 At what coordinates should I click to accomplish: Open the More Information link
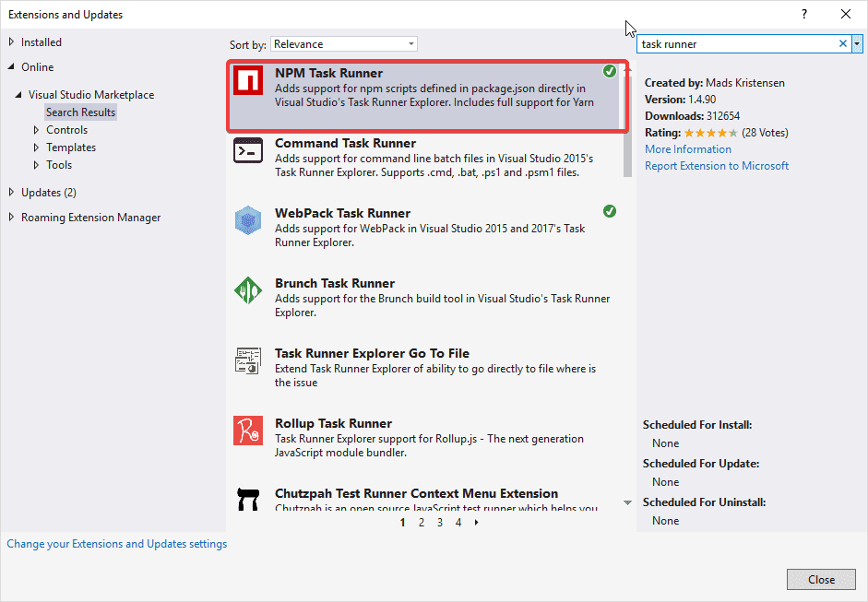click(687, 149)
